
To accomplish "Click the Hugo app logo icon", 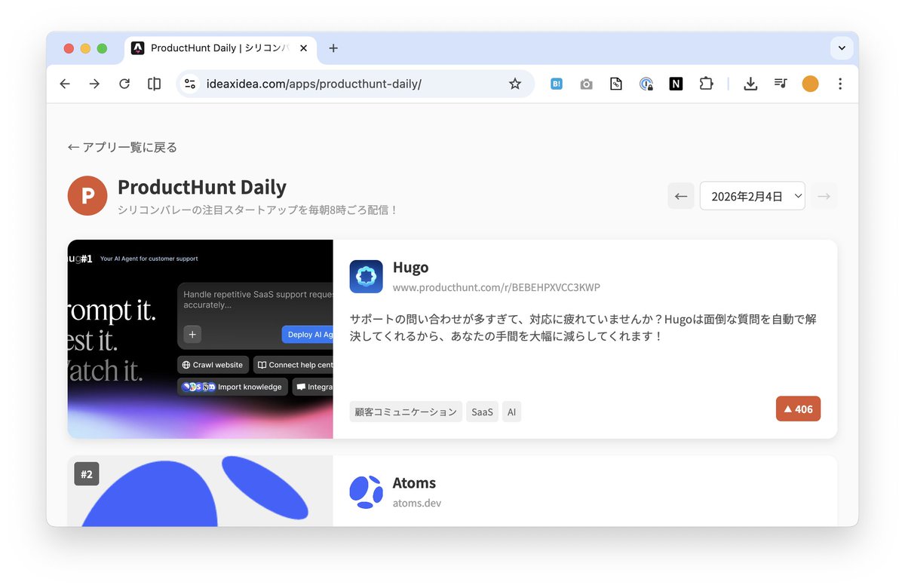I will tap(366, 276).
